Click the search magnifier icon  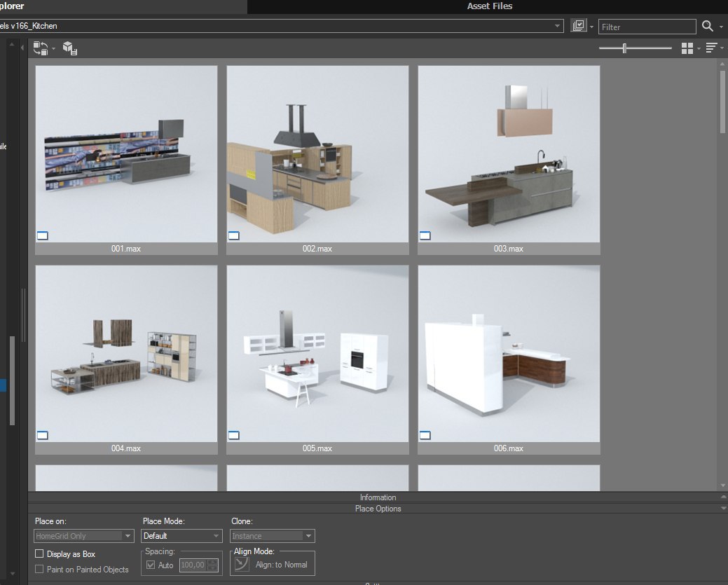(x=707, y=26)
